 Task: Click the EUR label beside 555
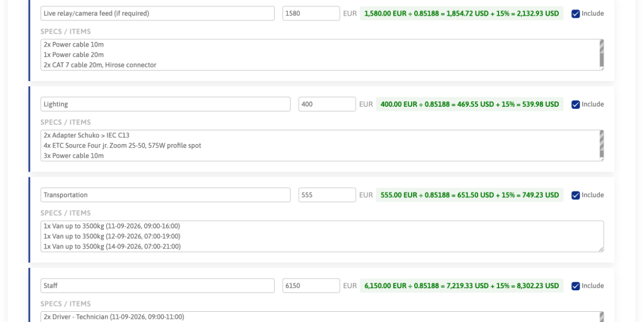(366, 195)
